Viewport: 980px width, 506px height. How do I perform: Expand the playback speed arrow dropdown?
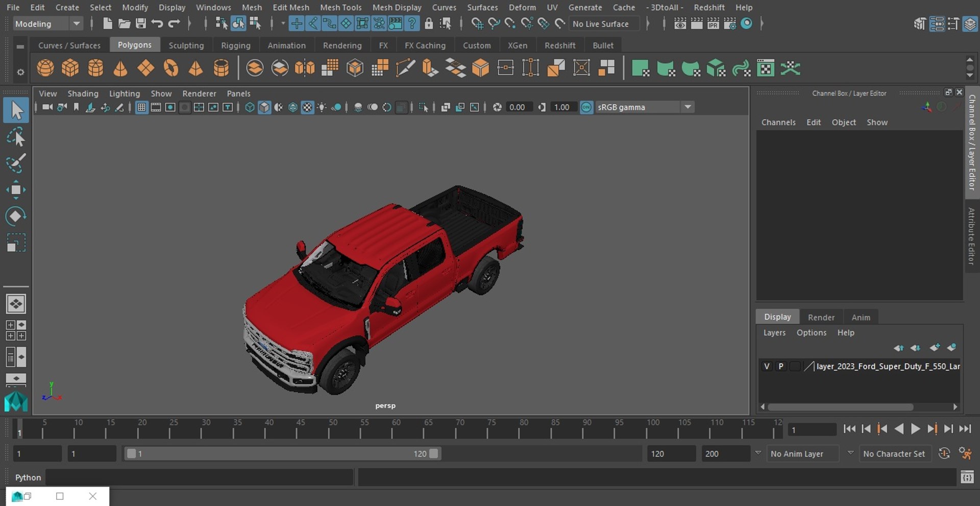(758, 453)
